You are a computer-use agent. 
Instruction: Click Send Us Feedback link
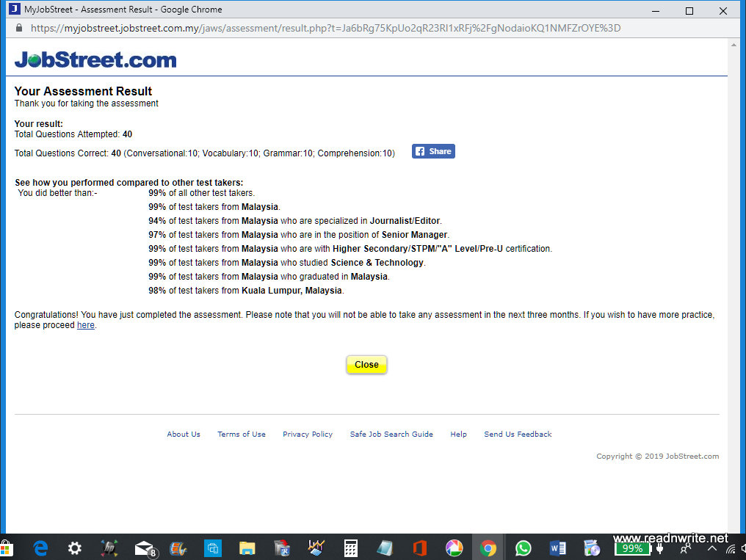point(518,434)
